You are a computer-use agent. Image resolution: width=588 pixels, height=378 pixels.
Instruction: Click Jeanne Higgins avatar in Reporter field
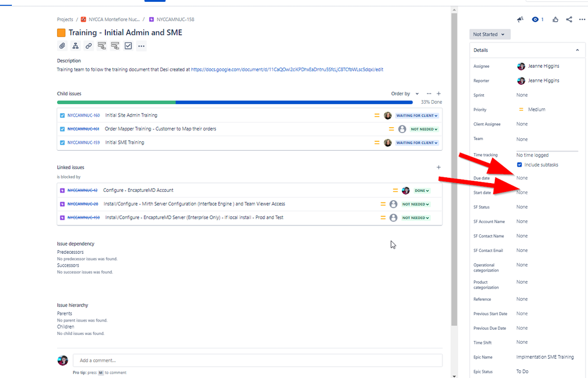point(521,81)
